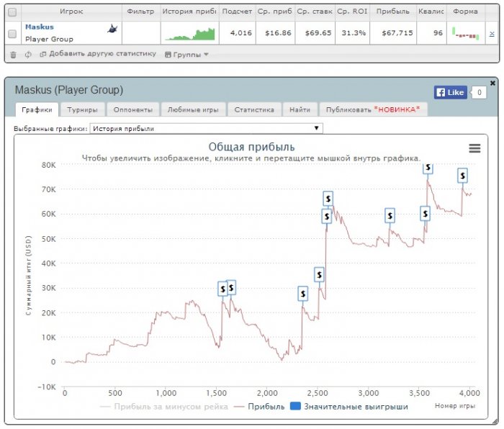
Task: Click the Подсчет column header
Action: [x=237, y=12]
